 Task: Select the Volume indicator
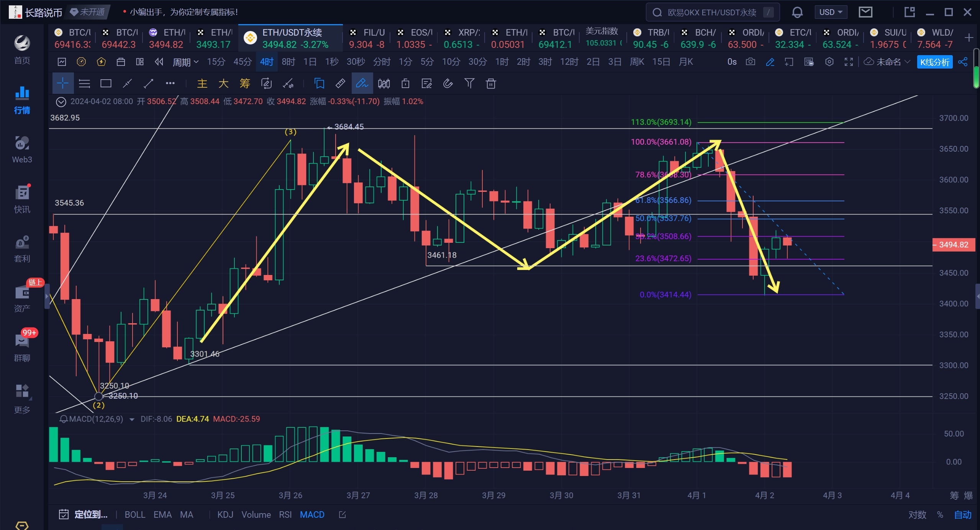click(256, 515)
